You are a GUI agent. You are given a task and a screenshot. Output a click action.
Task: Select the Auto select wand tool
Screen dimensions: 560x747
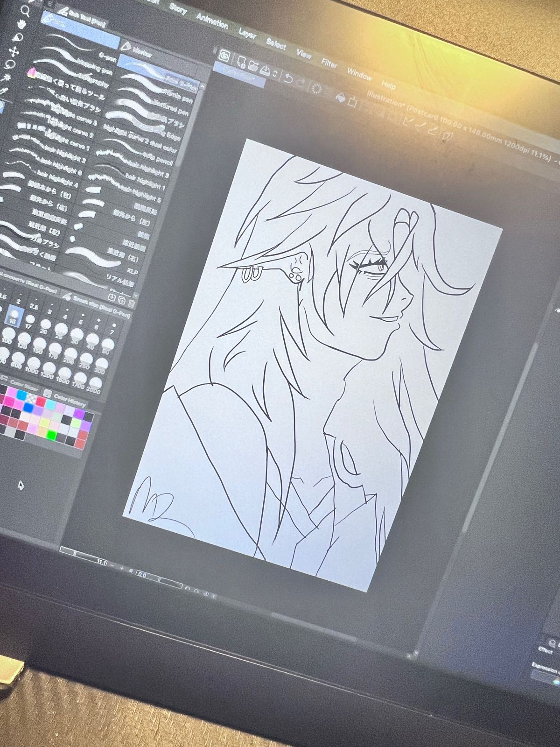7,78
